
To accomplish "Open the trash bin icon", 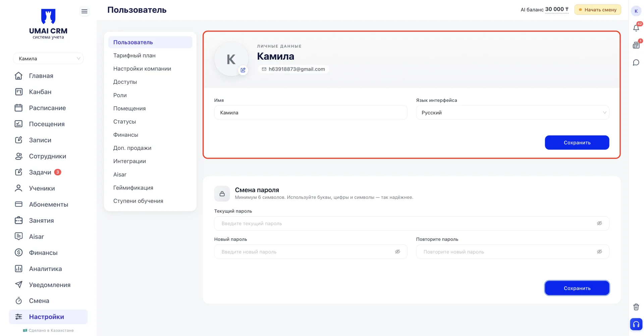I will coord(636,307).
